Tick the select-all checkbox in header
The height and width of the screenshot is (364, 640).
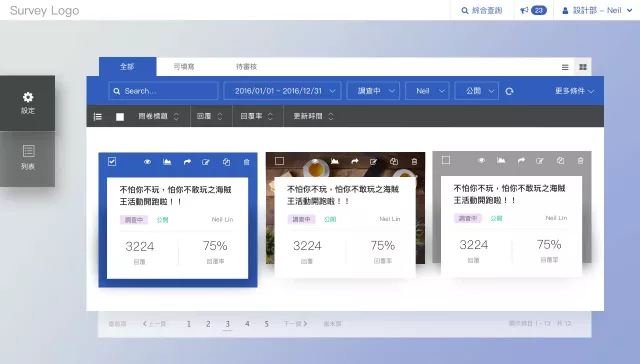120,117
